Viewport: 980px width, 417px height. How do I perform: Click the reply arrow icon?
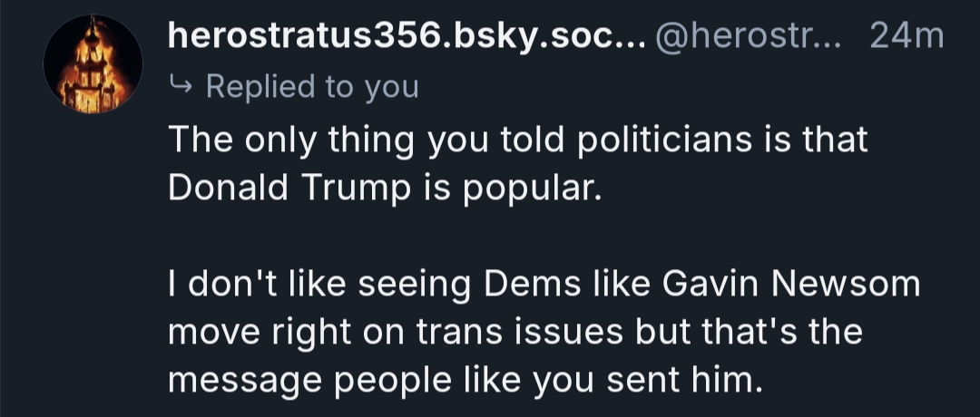(x=181, y=87)
